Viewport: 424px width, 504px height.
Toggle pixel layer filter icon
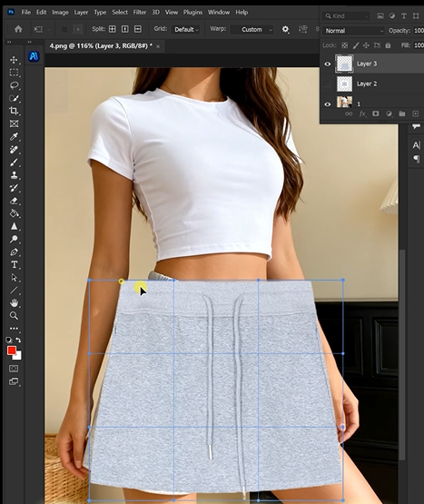[380, 15]
